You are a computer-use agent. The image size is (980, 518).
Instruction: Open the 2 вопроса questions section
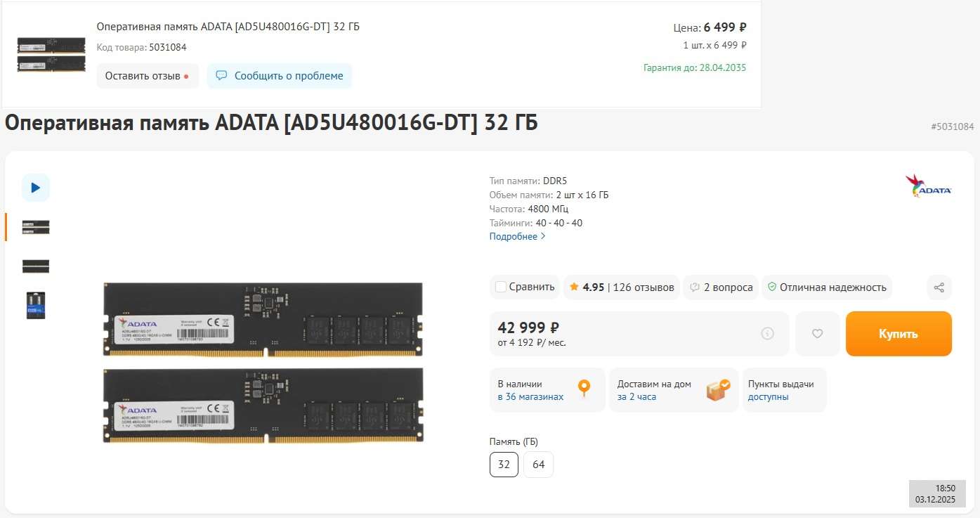pos(721,287)
